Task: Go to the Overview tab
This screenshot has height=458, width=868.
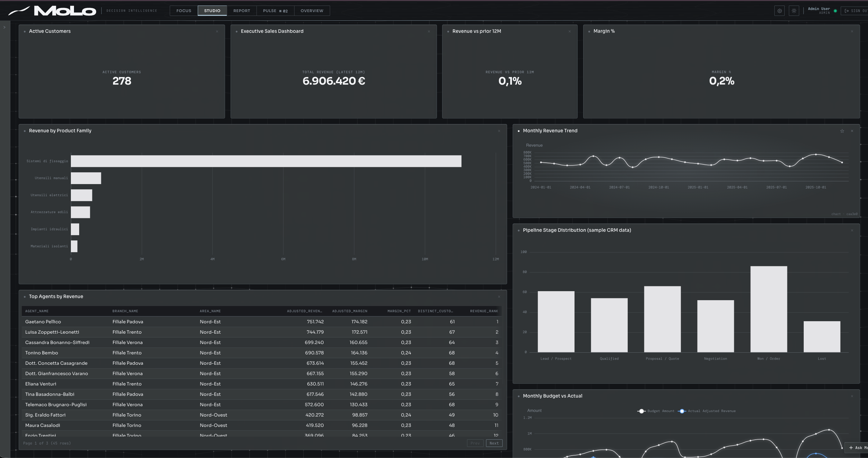Action: click(x=312, y=11)
